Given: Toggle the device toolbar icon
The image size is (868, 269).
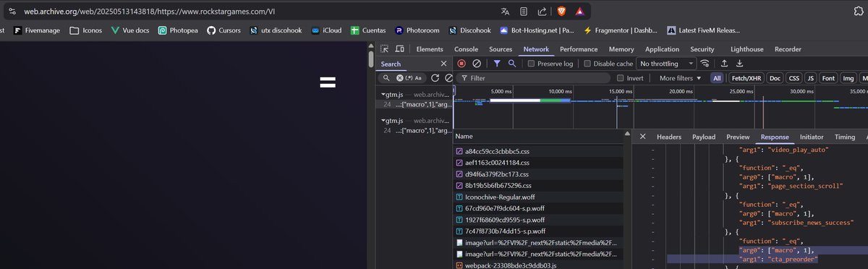Looking at the screenshot, I should (400, 49).
